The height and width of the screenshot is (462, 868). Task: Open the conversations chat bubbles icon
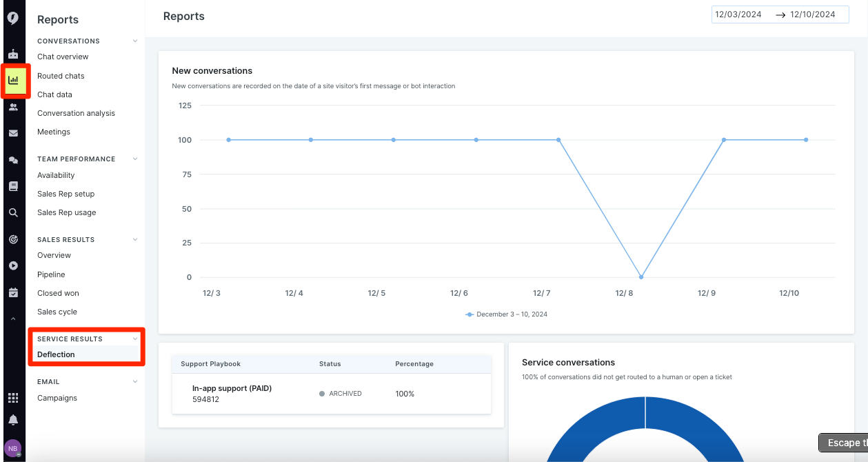tap(13, 160)
